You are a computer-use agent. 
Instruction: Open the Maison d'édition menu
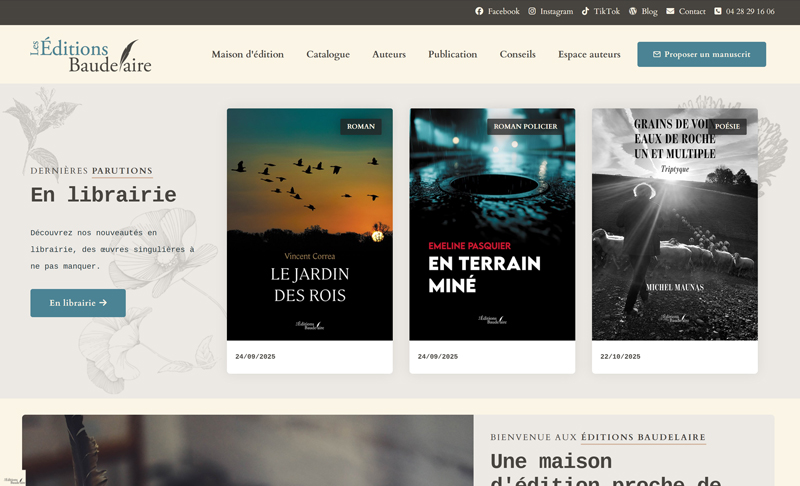click(247, 55)
